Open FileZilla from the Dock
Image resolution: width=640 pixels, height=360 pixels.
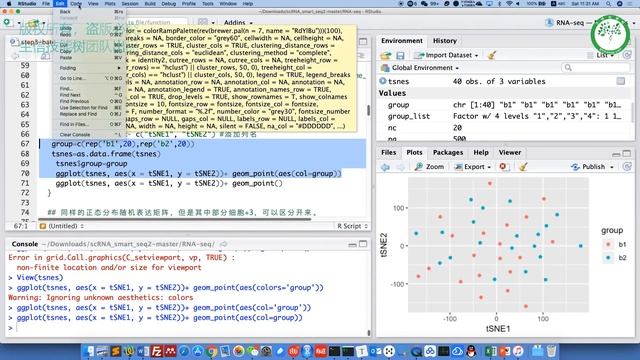[x=156, y=351]
